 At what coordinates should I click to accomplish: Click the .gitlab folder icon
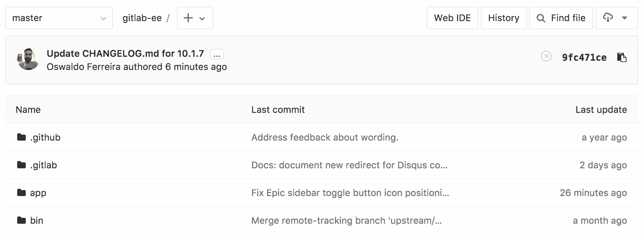tap(21, 165)
